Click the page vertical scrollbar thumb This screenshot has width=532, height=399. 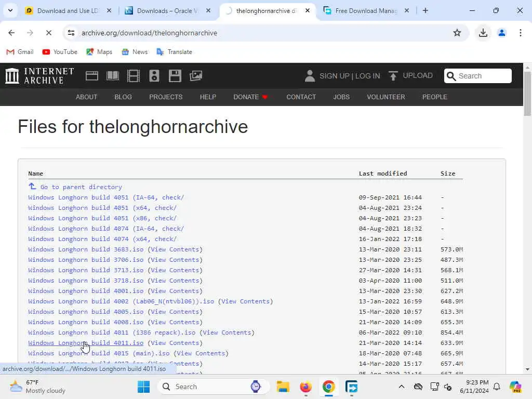tap(527, 94)
